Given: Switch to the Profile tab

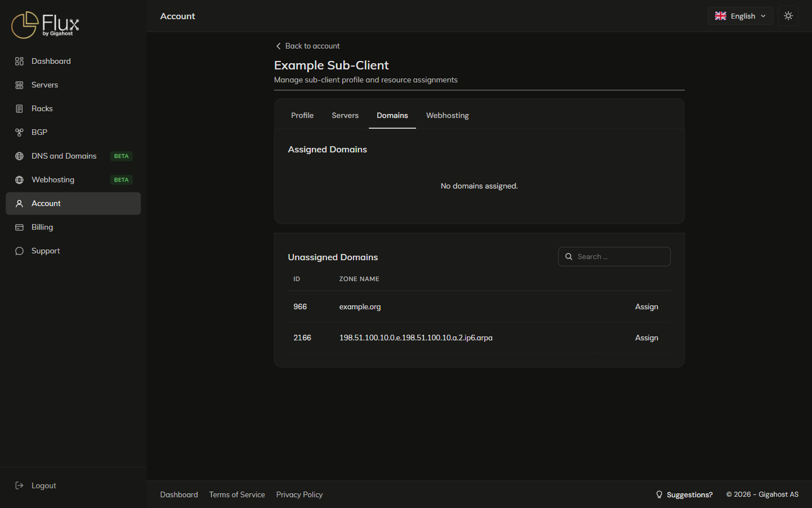Looking at the screenshot, I should pyautogui.click(x=302, y=115).
